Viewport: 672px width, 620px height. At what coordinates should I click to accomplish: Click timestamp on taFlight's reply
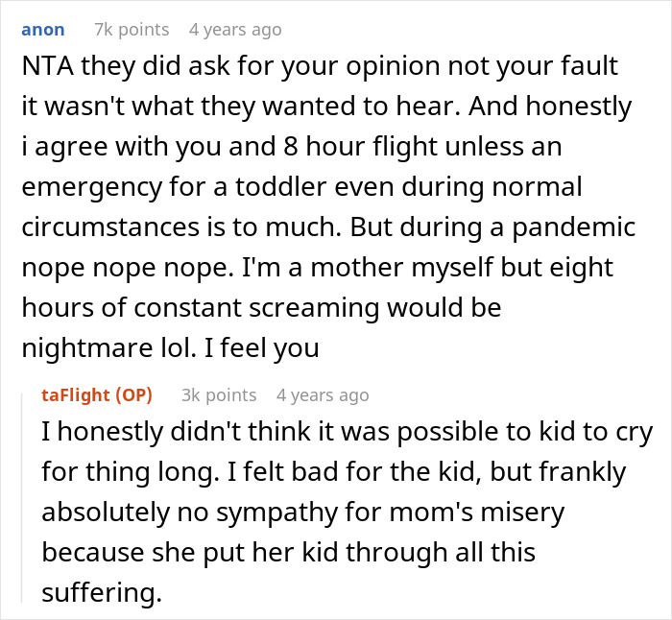click(x=322, y=394)
